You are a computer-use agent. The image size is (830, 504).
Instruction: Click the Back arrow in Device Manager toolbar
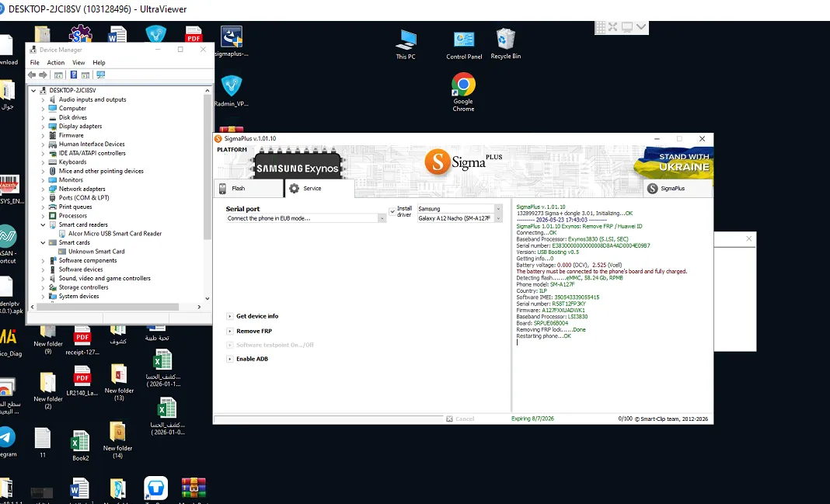(x=32, y=75)
